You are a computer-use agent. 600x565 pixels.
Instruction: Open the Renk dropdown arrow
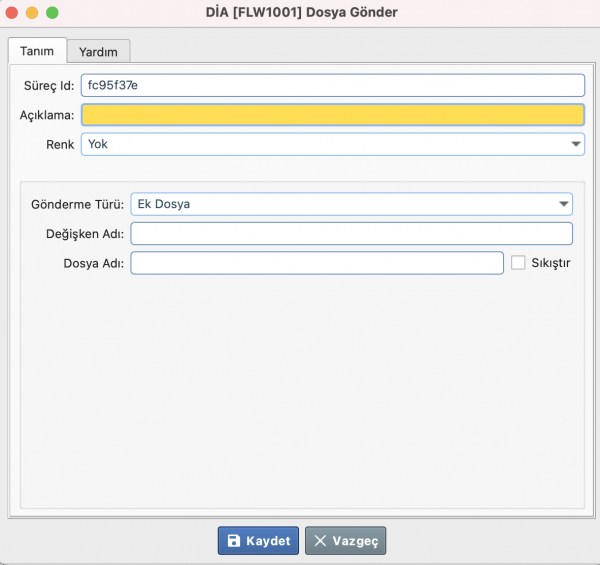tap(576, 144)
